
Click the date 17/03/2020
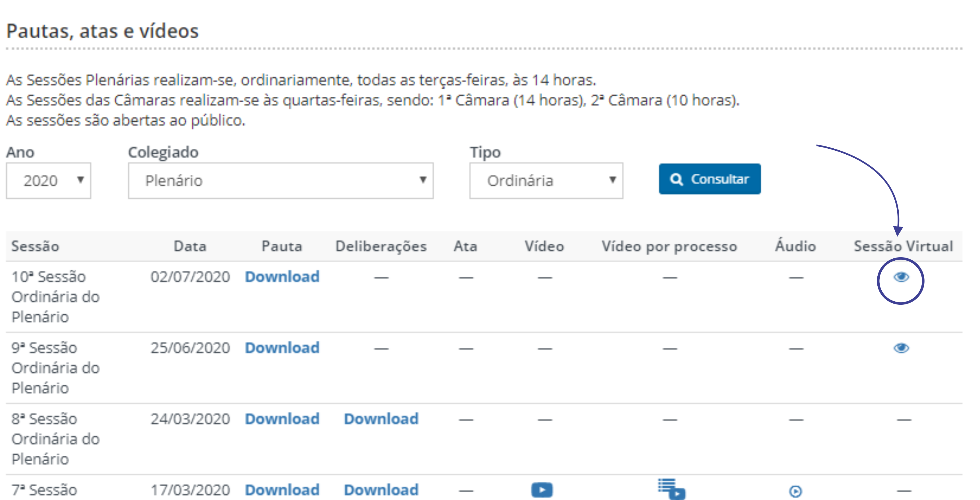click(190, 490)
